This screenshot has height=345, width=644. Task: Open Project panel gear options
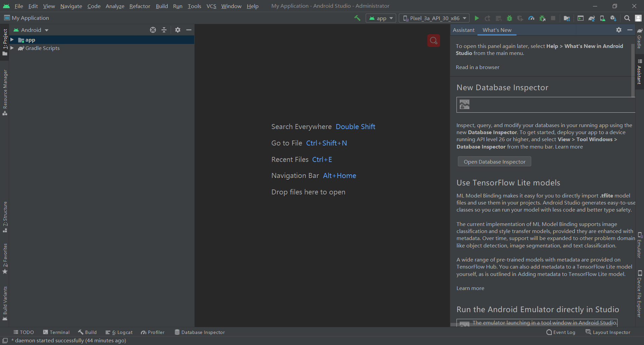(178, 30)
